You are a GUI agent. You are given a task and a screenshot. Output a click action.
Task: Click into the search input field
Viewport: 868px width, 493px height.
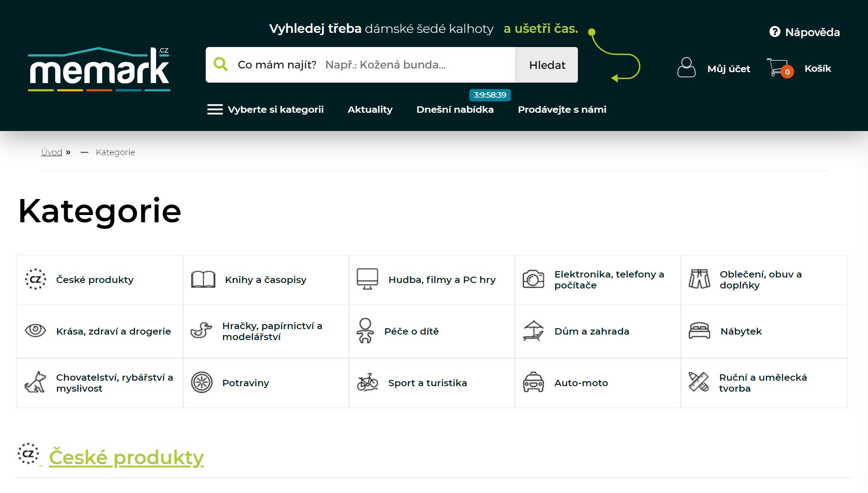411,65
